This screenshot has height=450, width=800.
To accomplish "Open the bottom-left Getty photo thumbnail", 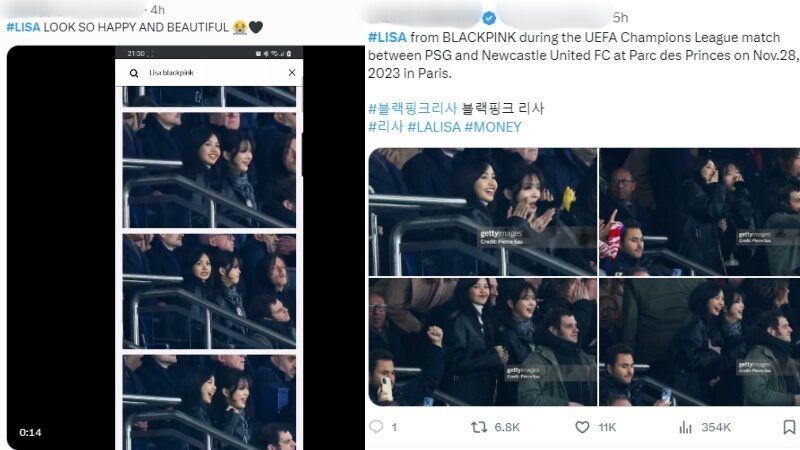I will pos(483,342).
